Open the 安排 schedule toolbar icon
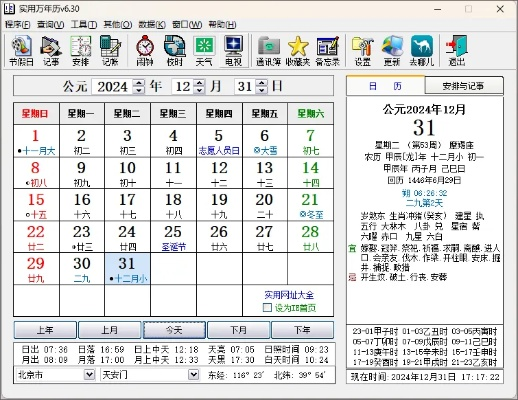The height and width of the screenshot is (400, 518). tap(81, 51)
